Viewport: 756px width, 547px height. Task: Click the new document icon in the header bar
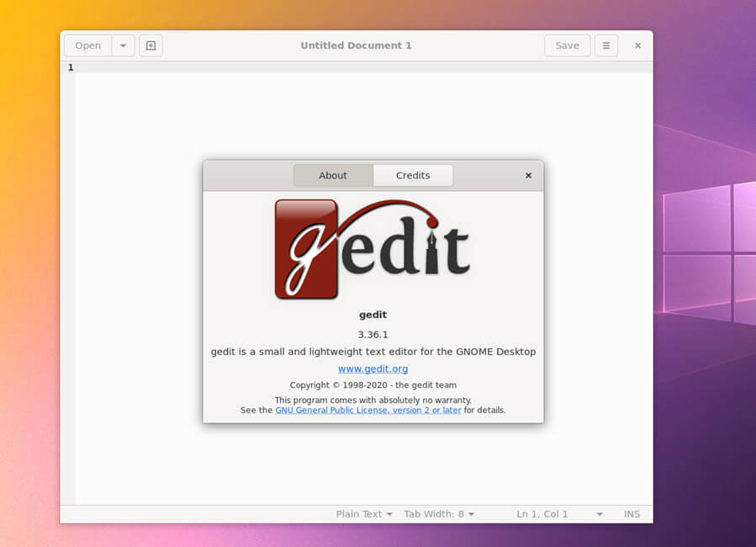click(151, 45)
